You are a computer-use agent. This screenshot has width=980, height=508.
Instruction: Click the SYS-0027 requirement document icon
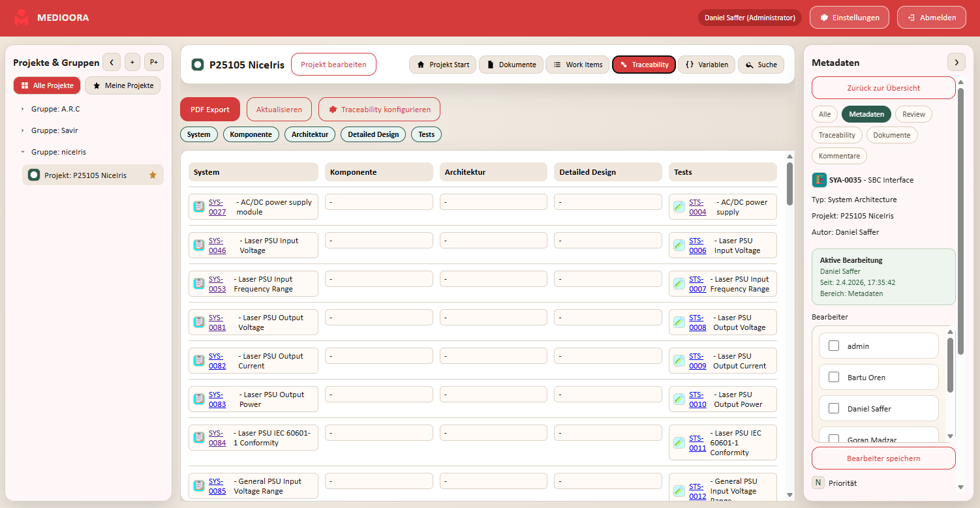coord(199,207)
